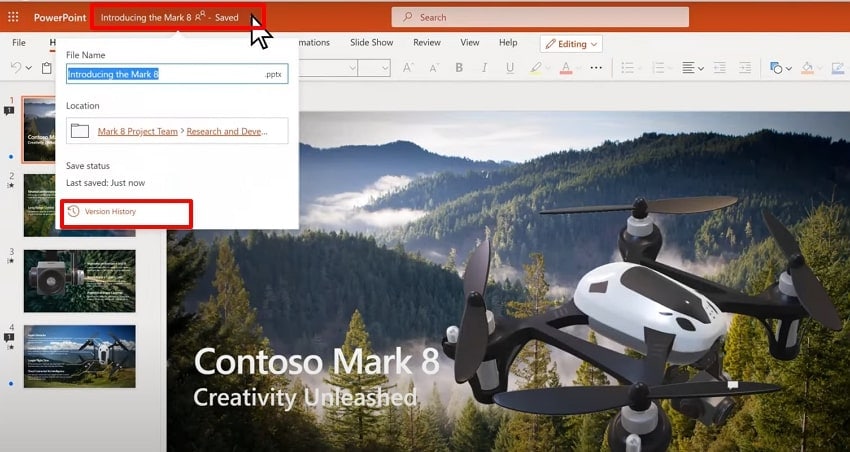Open the Editing mode dropdown
Screen dimensions: 850x452
click(x=571, y=44)
